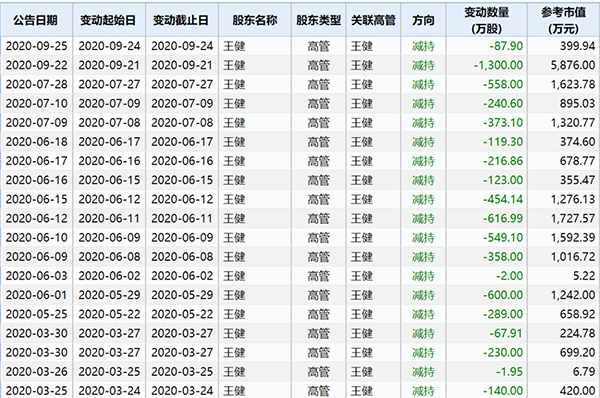600x398 pixels.
Task: Select change quantity -1,300.00
Action: (498, 65)
